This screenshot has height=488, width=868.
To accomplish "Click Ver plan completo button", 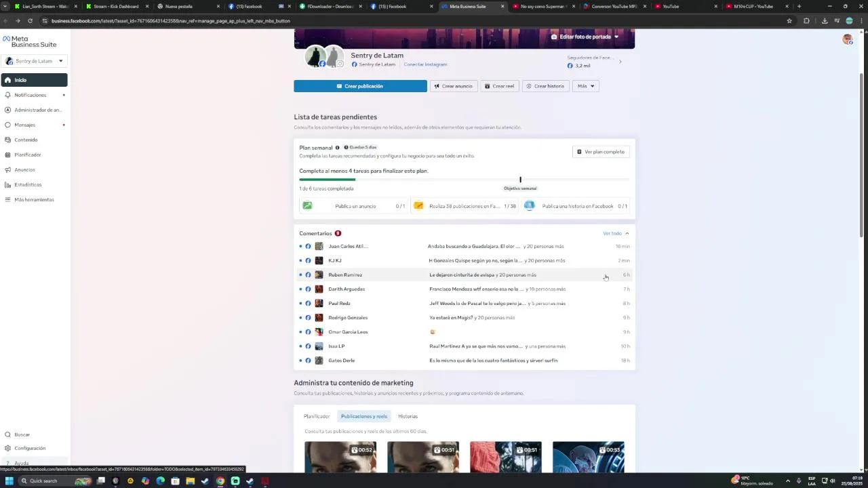I will point(601,152).
